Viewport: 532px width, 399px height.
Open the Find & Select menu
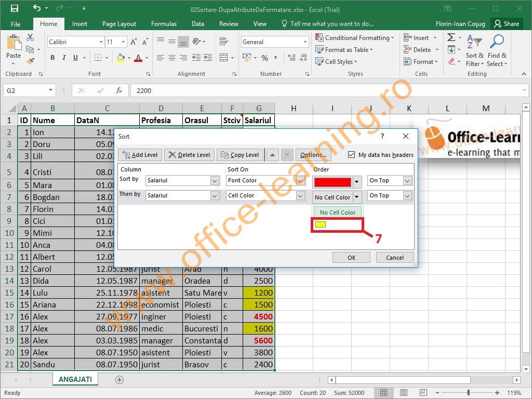(x=497, y=50)
